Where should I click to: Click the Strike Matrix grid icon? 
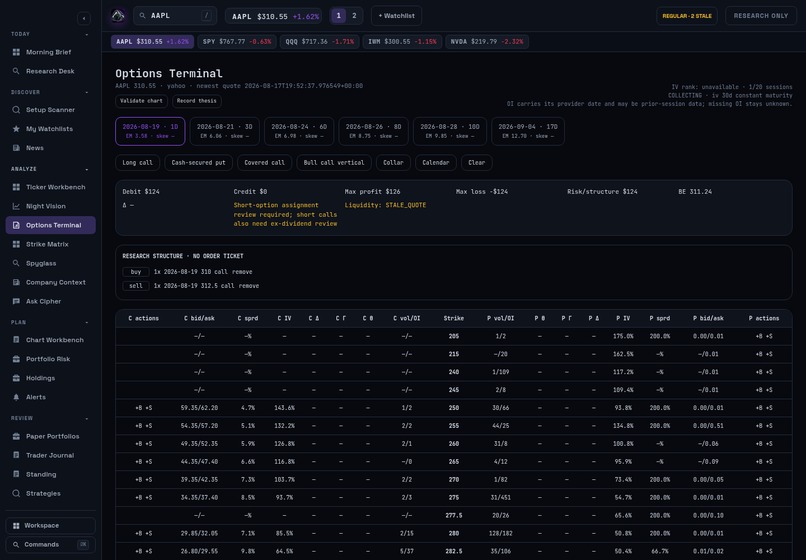click(x=16, y=244)
